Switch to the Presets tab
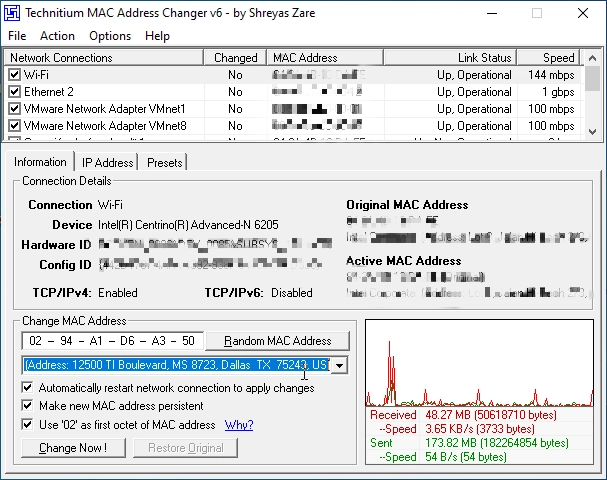The width and height of the screenshot is (607, 480). [x=165, y=163]
